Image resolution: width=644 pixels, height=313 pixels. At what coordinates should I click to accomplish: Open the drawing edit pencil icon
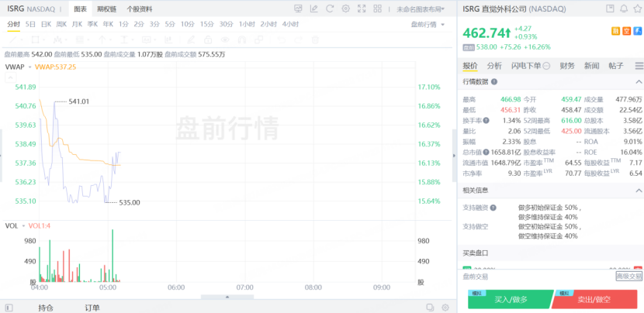tap(314, 9)
